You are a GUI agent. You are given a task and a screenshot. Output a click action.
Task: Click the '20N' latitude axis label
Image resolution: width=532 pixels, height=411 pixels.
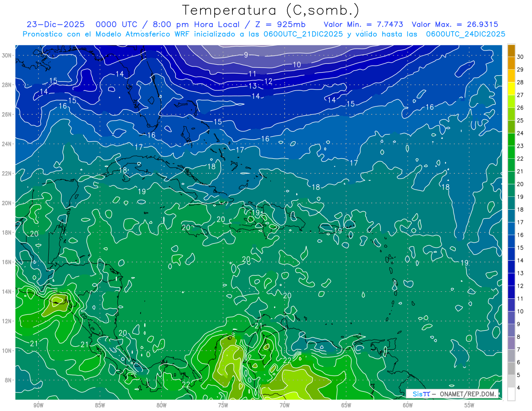(7, 203)
